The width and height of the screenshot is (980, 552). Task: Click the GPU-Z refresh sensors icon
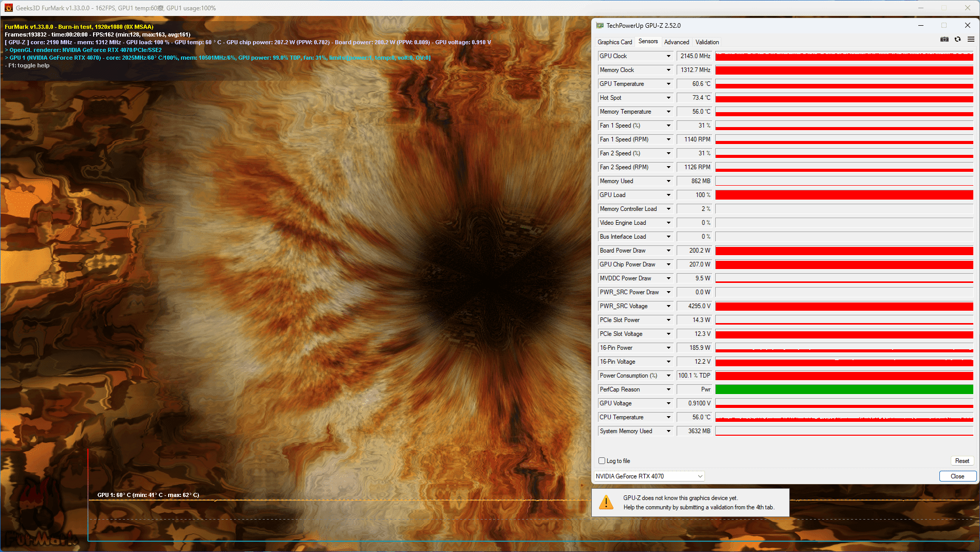pos(957,39)
